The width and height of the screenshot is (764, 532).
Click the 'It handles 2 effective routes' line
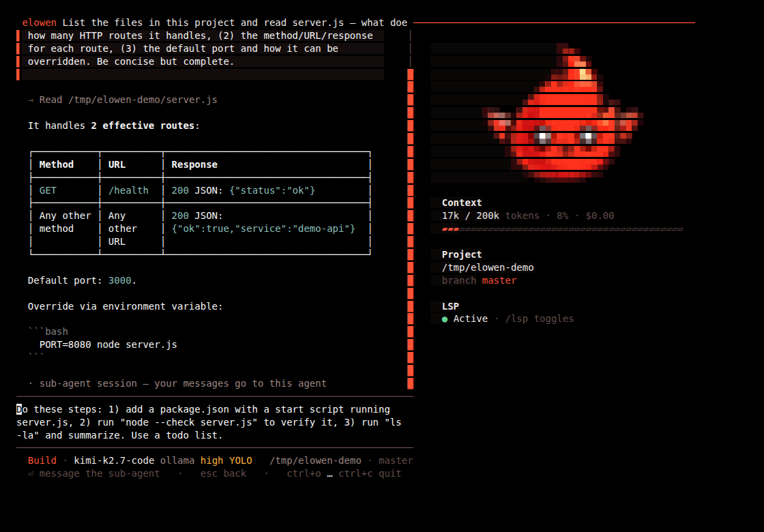[114, 125]
